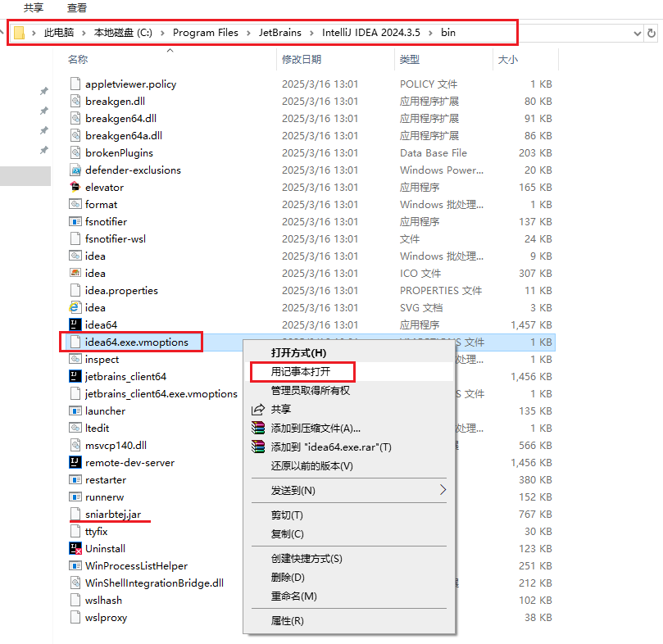Click the folder icon in address bar
Viewport: 663px width, 644px height.
click(x=19, y=33)
